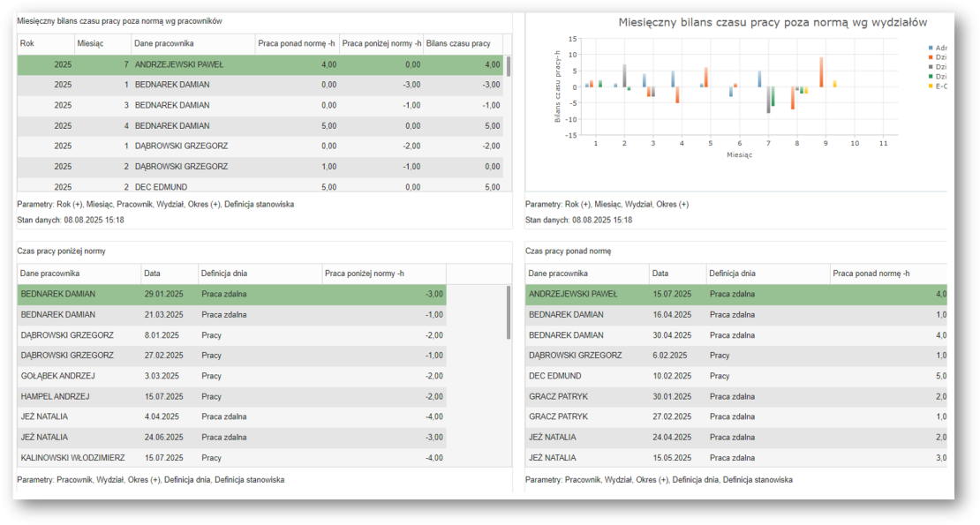Click Dane pracownika header in monthly balance table
This screenshot has width=980, height=525.
tap(192, 43)
